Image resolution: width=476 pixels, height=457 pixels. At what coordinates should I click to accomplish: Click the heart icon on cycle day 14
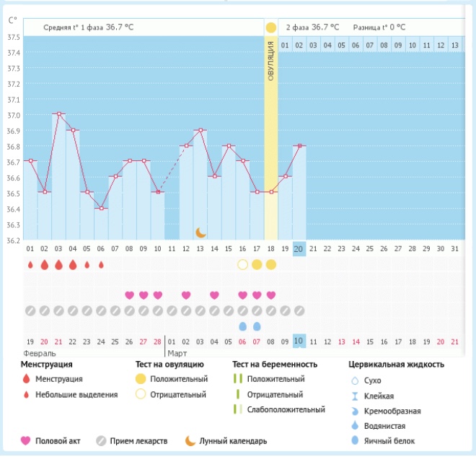[214, 295]
